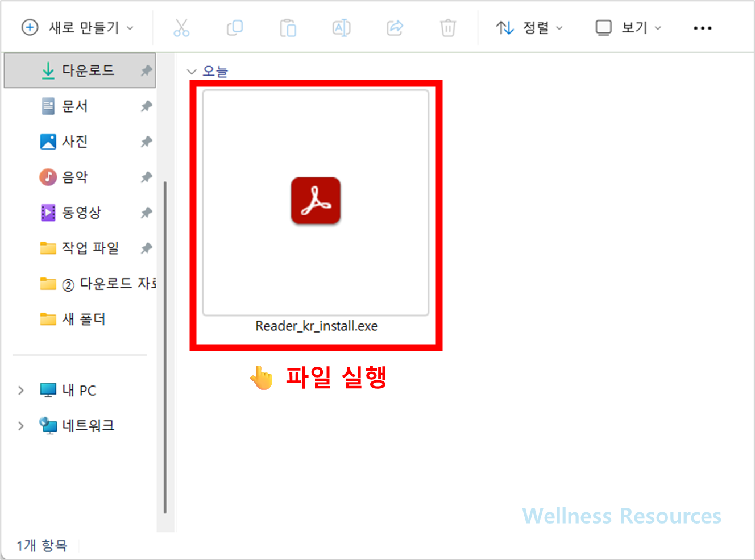
Task: Collapse the 오늘 group chevron
Action: 192,72
